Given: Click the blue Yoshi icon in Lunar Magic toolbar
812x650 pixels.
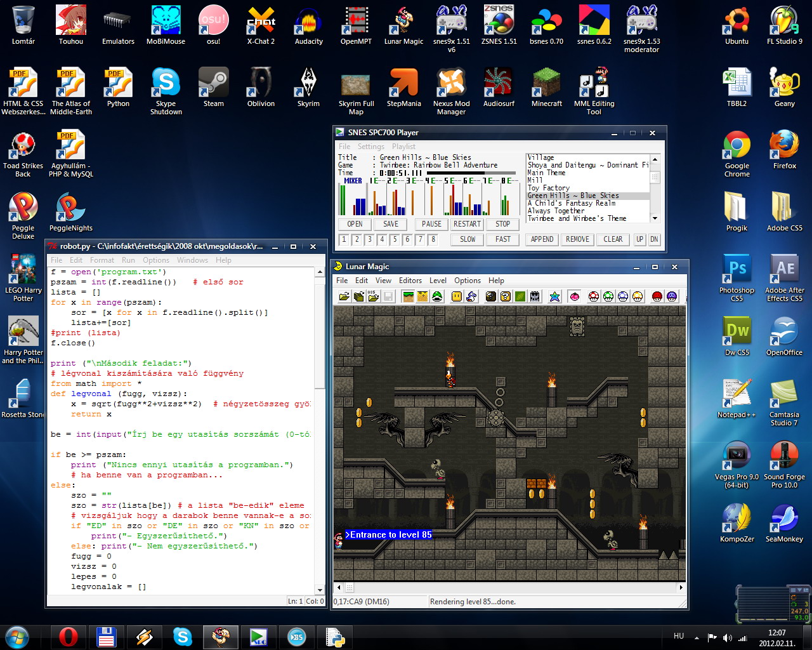Looking at the screenshot, I should [471, 296].
